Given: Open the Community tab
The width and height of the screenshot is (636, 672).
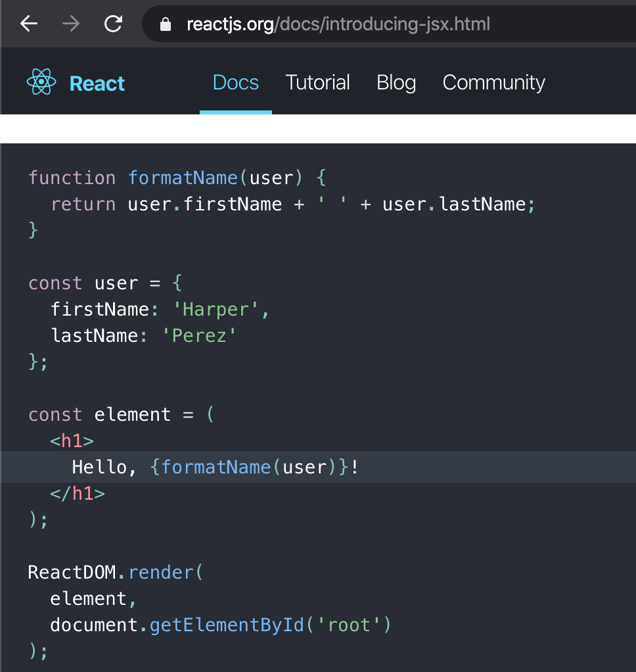Looking at the screenshot, I should [x=493, y=83].
